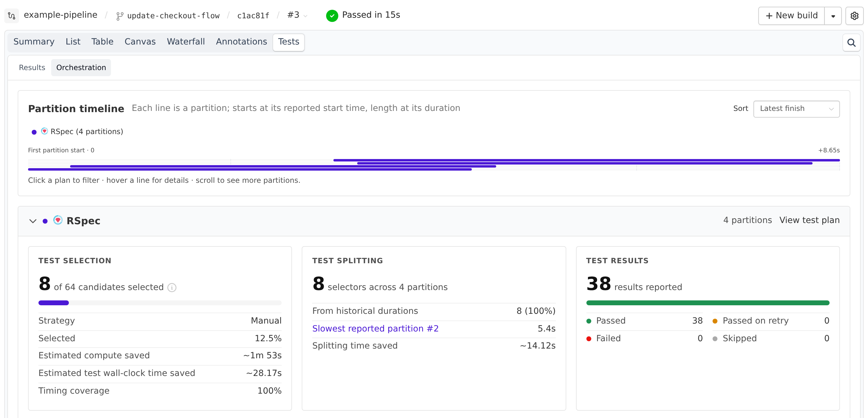Viewport: 868px width, 418px height.
Task: Click the topmost partition line in timeline
Action: (586, 160)
